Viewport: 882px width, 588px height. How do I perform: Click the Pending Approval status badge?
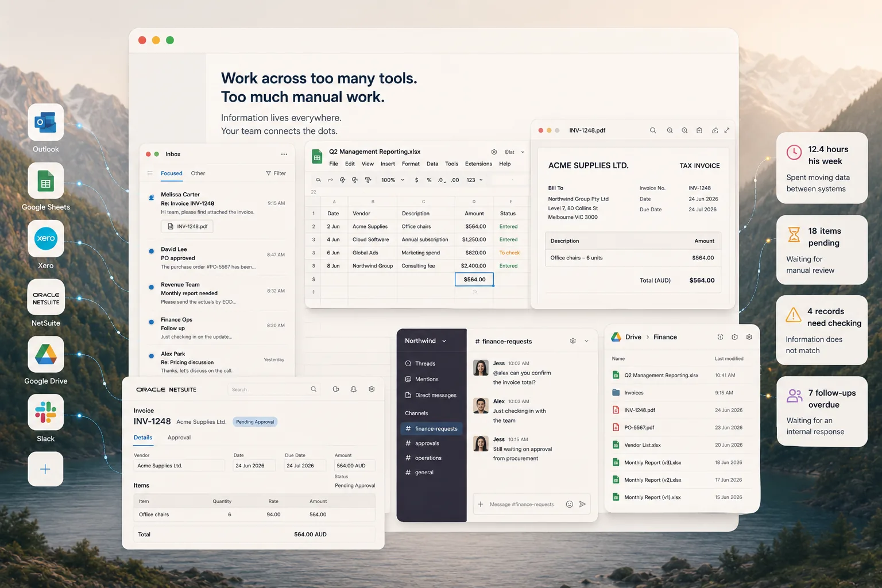(x=255, y=422)
